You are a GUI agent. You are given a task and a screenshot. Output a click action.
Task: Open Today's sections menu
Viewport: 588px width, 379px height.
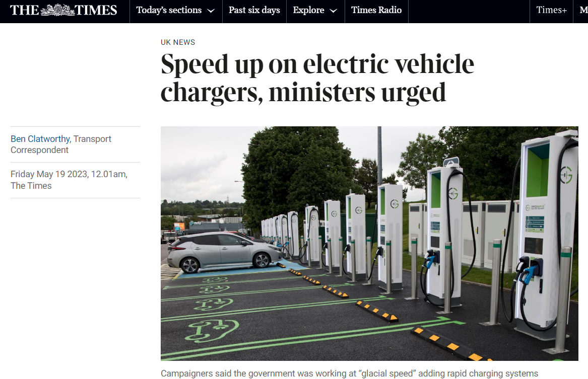176,11
